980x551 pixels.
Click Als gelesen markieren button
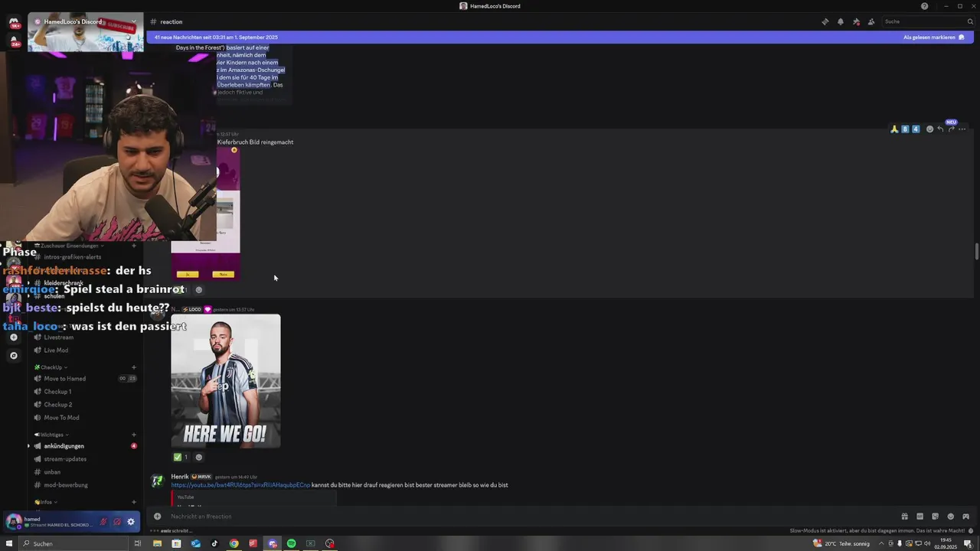(934, 37)
